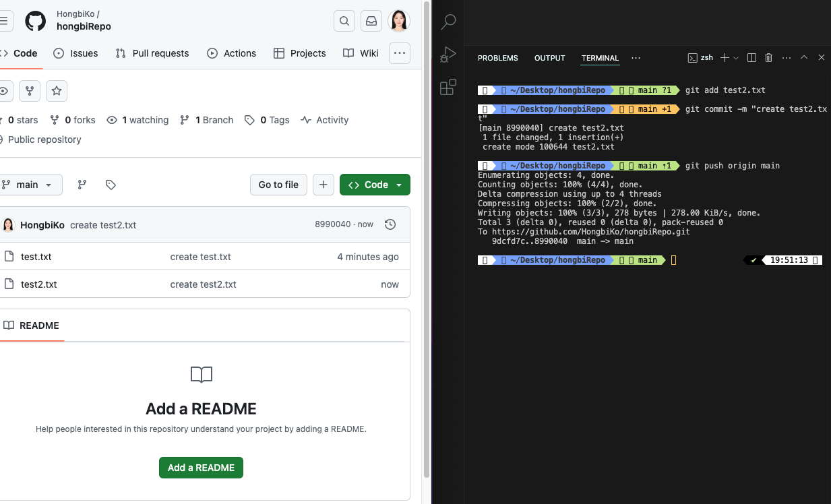Switch to the Issues tab

[75, 53]
